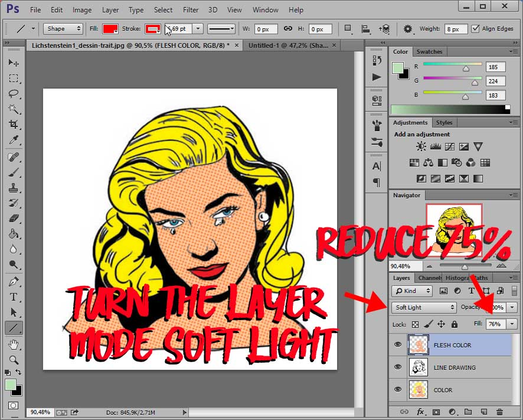Open the Filter menu
523x420 pixels.
tap(191, 10)
